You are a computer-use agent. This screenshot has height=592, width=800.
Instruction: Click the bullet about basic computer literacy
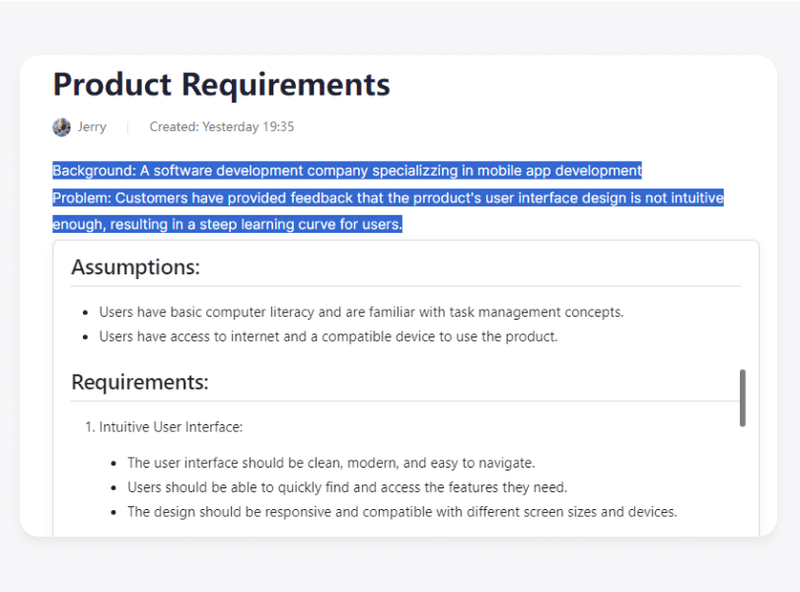(361, 312)
